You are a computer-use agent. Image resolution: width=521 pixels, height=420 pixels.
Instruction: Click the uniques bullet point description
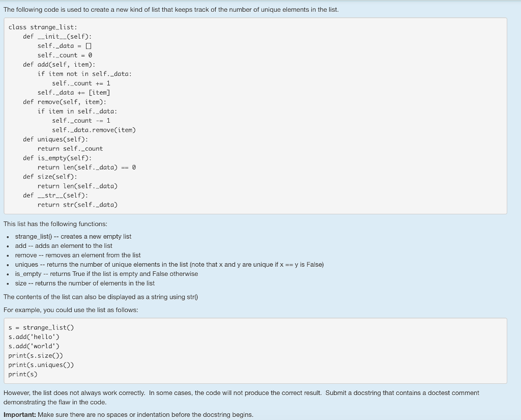[x=169, y=264]
